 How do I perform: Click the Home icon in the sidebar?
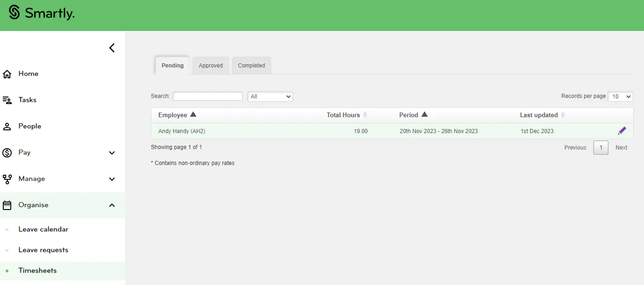pyautogui.click(x=7, y=73)
